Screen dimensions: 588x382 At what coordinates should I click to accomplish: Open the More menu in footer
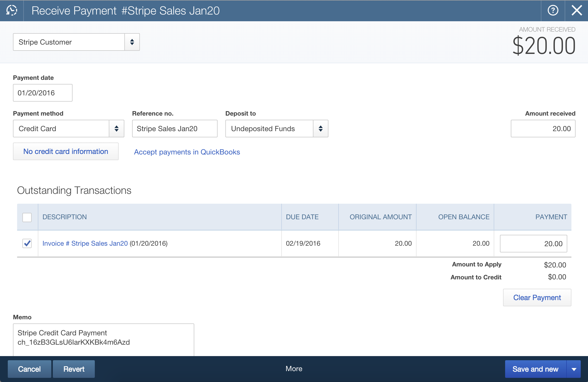[x=294, y=369]
